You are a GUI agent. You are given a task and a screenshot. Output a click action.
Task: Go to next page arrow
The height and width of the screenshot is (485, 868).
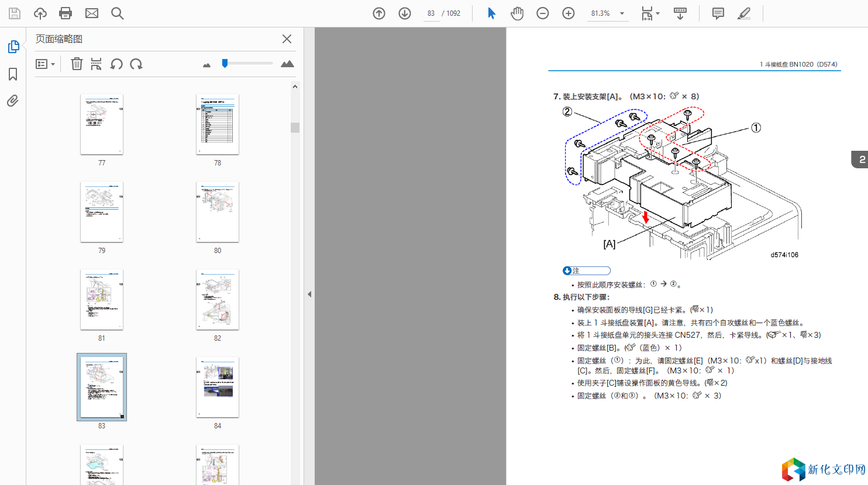405,13
